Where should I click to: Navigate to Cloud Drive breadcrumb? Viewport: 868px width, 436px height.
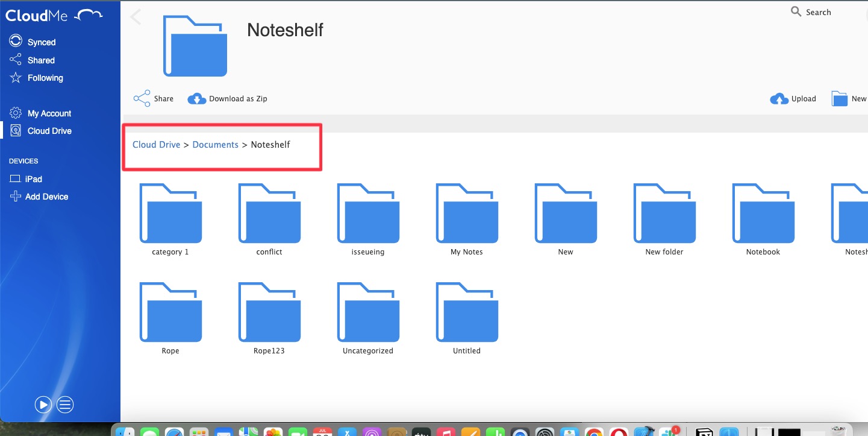(157, 145)
